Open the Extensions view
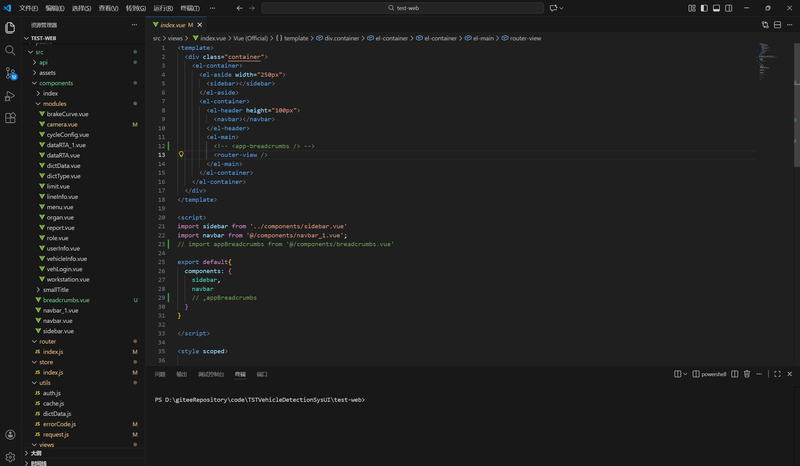The height and width of the screenshot is (466, 800). pyautogui.click(x=10, y=118)
